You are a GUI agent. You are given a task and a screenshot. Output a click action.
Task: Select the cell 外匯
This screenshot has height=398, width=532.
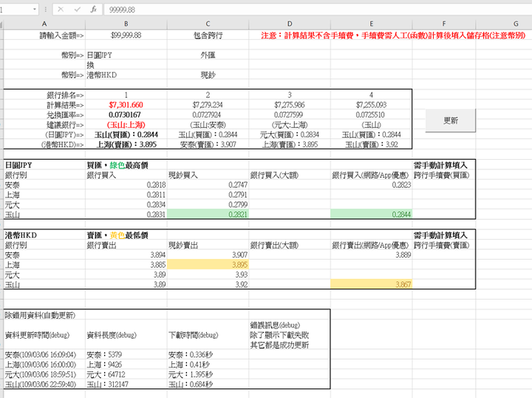[208, 55]
